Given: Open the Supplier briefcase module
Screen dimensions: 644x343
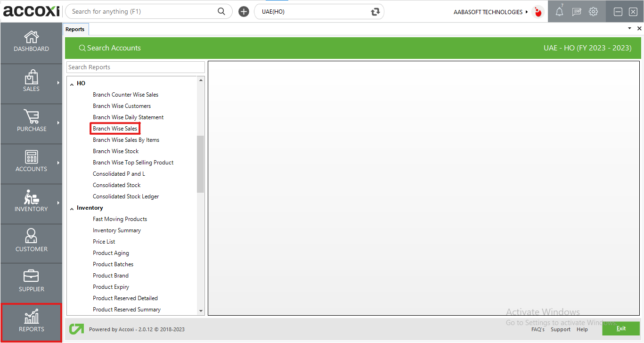Looking at the screenshot, I should pos(31,277).
